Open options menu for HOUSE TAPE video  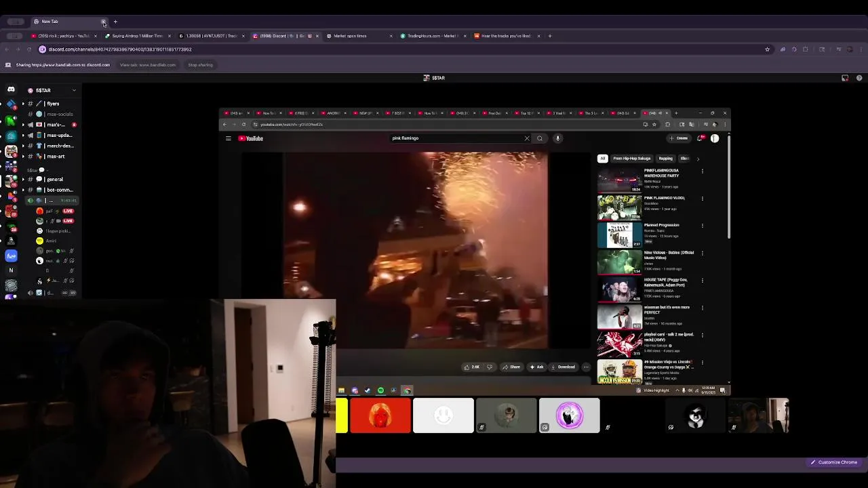(703, 281)
